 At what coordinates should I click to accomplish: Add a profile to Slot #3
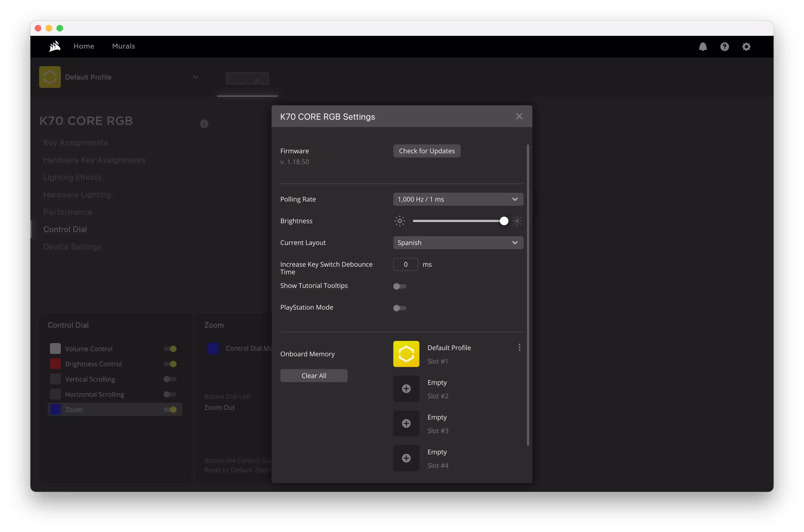406,423
